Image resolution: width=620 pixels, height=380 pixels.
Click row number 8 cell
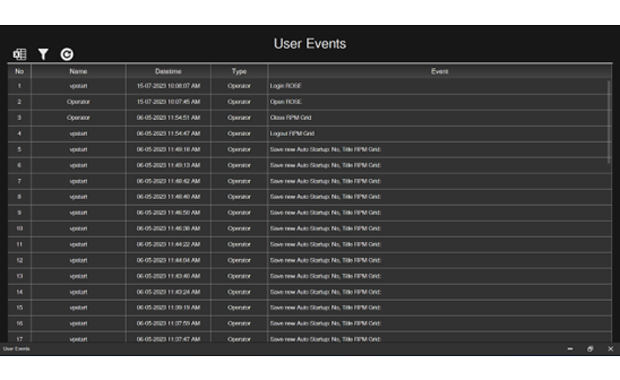pos(19,197)
